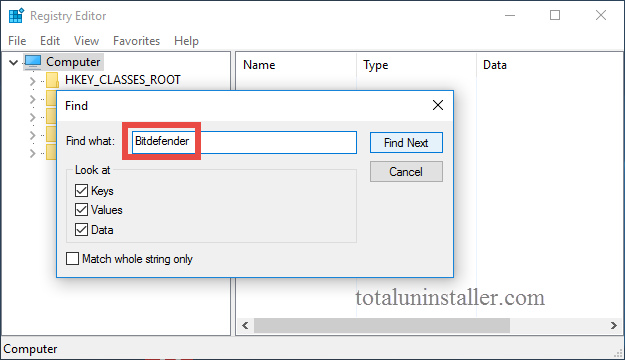Toggle the Values checkbox
The width and height of the screenshot is (625, 360).
coord(81,210)
